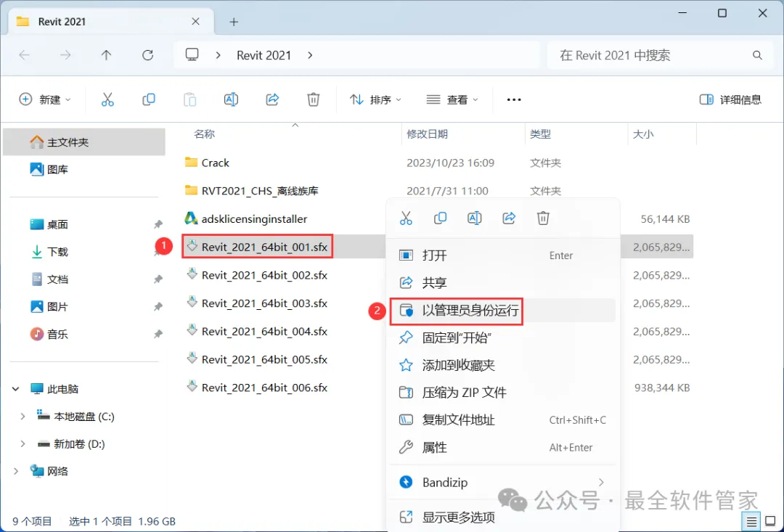Click Cut icon in the context menu
The height and width of the screenshot is (532, 784).
[406, 218]
